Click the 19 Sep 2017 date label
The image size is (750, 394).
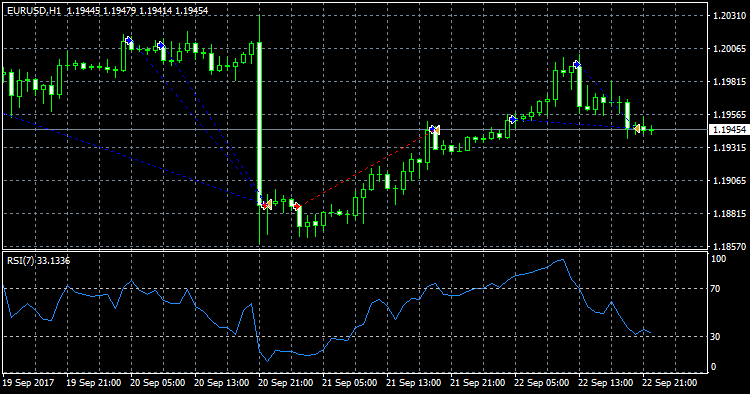(28, 383)
